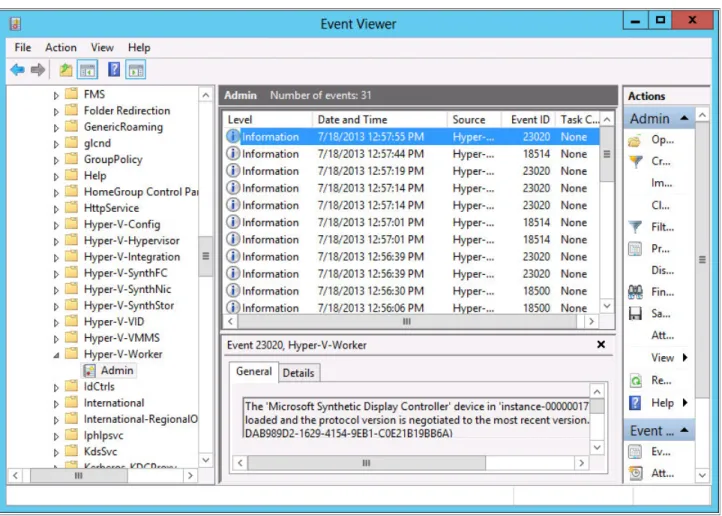Collapse the Admin section in Actions pane
The height and width of the screenshot is (516, 722).
[x=684, y=118]
